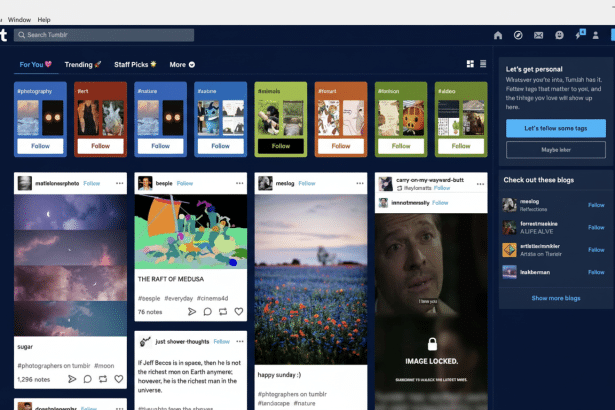Follow just-shower-thoughts blog

tap(222, 342)
